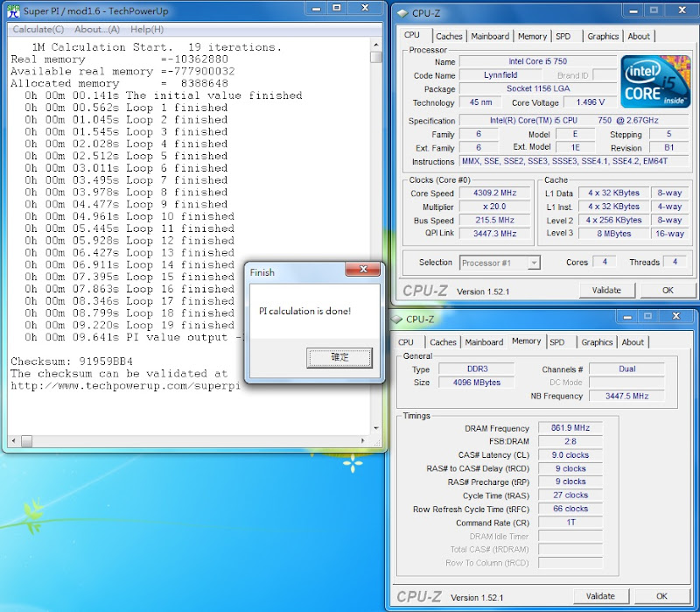Switch to SPD tab in top CPU-Z window
This screenshot has height=612, width=700.
563,37
